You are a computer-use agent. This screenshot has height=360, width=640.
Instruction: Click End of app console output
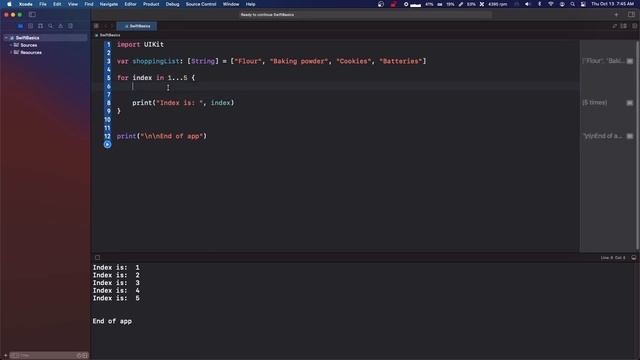112,321
